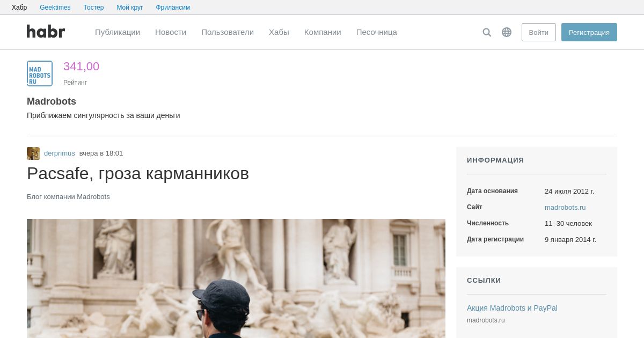Click the article cover photo
644x338 pixels.
click(x=236, y=278)
